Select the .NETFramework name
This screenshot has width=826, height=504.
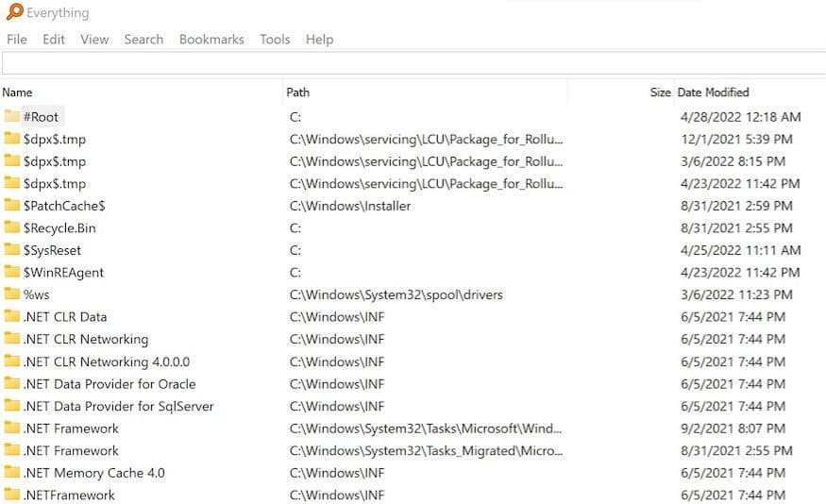tap(69, 496)
